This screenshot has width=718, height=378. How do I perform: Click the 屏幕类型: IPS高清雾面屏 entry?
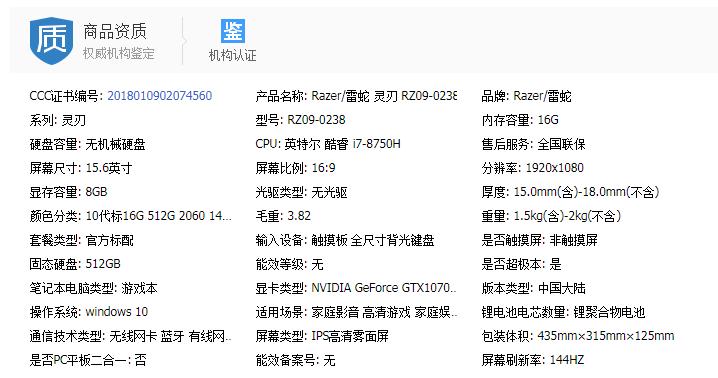(x=322, y=336)
